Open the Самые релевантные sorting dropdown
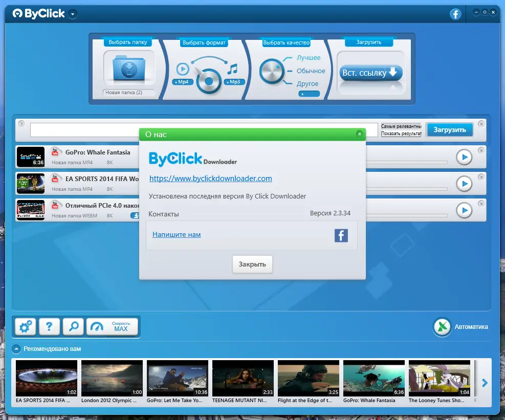505x420 pixels. 401,126
